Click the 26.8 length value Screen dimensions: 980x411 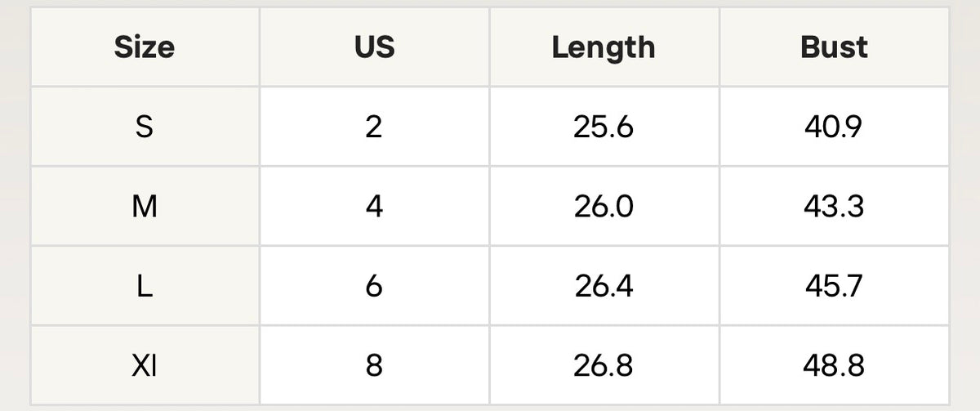(604, 365)
